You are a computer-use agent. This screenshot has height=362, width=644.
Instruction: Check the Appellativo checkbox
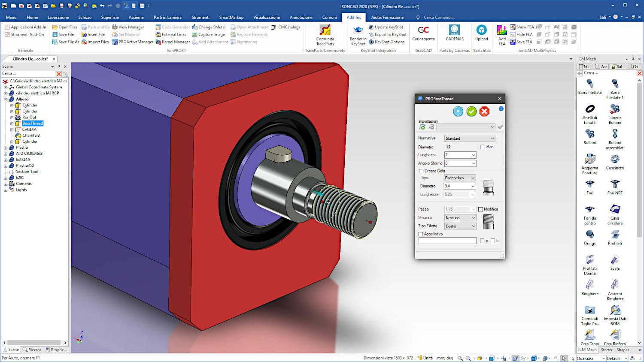coord(421,234)
